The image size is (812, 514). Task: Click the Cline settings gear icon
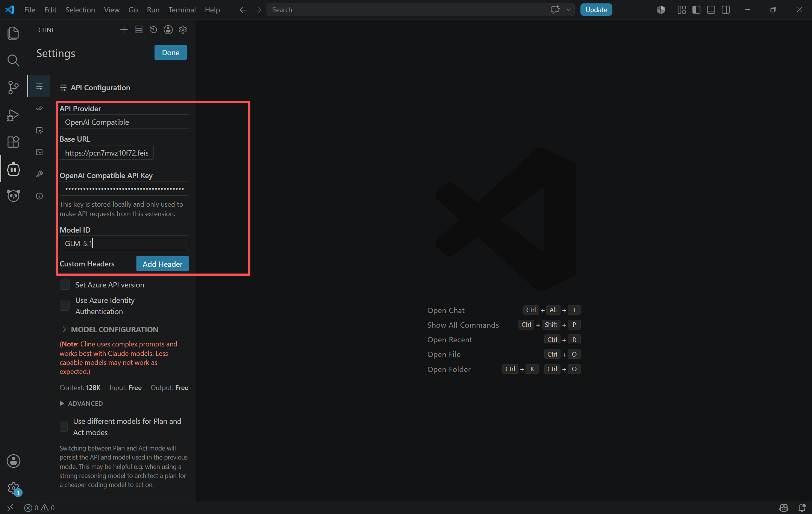183,30
